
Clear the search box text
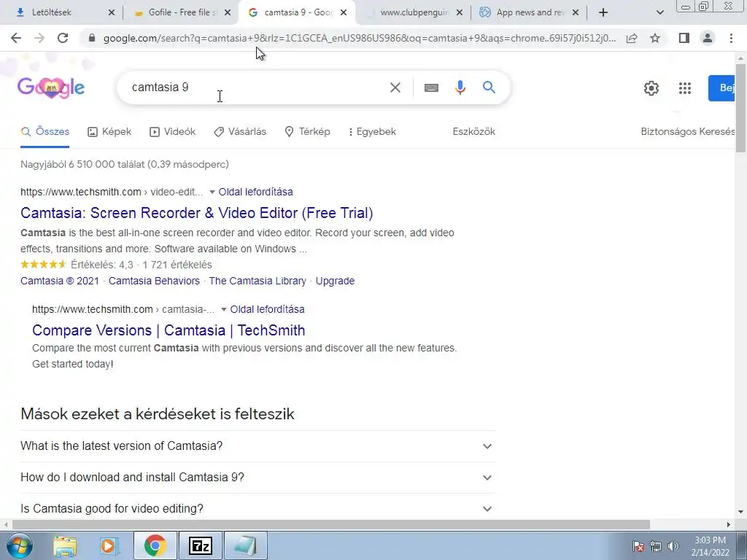pyautogui.click(x=395, y=87)
